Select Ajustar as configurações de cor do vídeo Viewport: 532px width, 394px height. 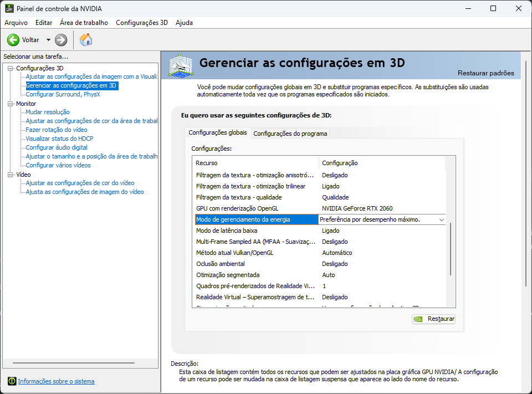click(80, 183)
